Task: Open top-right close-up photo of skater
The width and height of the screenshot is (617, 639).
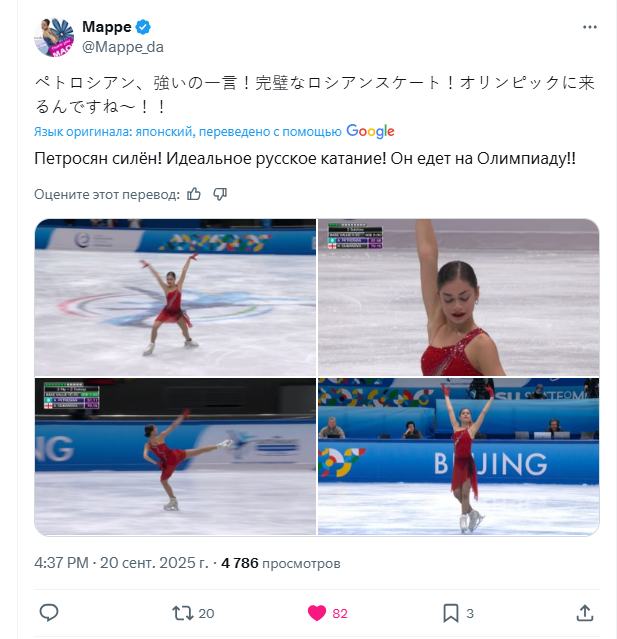Action: (x=458, y=297)
